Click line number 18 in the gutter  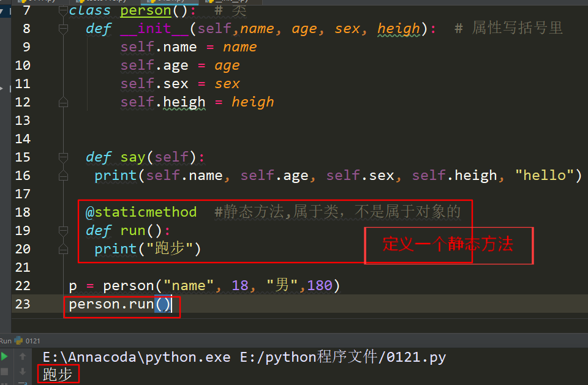coord(23,212)
